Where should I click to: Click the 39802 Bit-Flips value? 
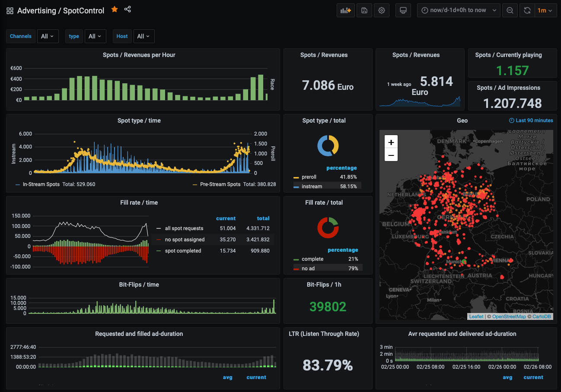pos(328,307)
